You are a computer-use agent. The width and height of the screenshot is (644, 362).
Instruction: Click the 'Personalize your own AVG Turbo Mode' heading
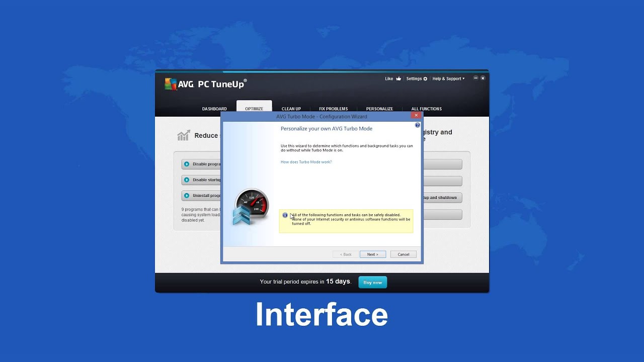click(x=327, y=129)
